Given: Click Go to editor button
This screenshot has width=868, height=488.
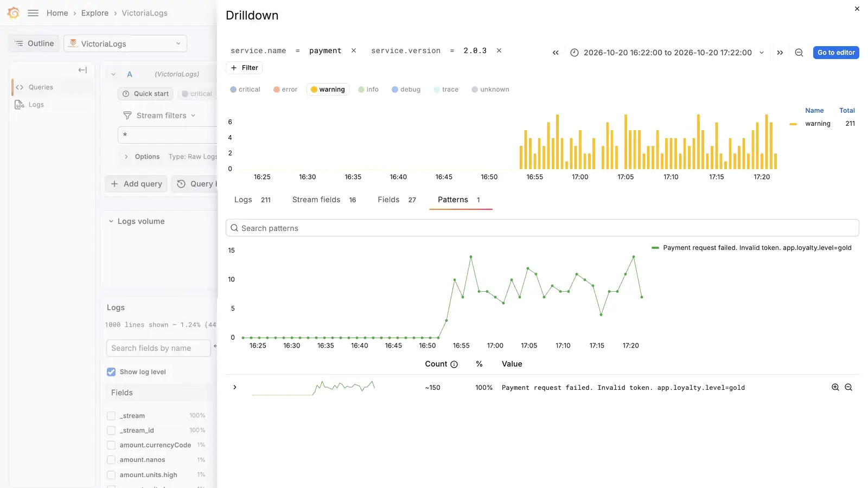Looking at the screenshot, I should coord(836,53).
